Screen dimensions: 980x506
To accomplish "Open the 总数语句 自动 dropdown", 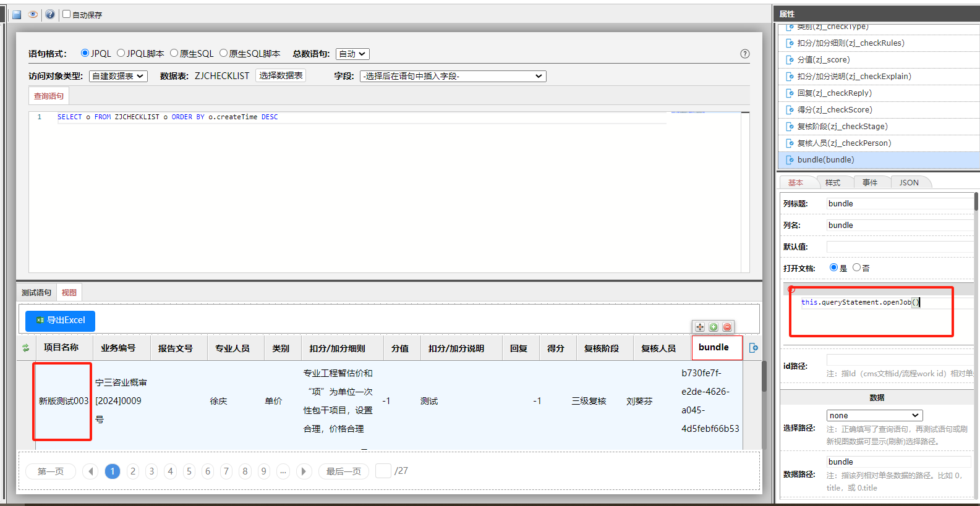I will [x=352, y=54].
